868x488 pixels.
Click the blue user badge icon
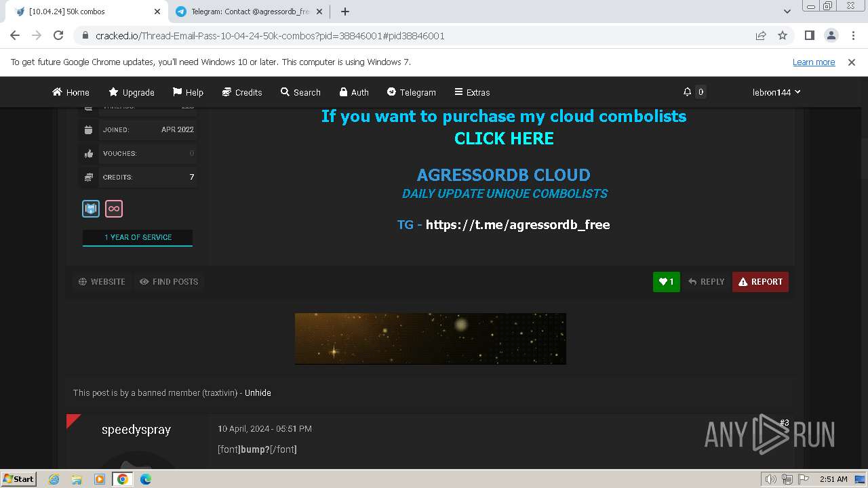click(91, 209)
